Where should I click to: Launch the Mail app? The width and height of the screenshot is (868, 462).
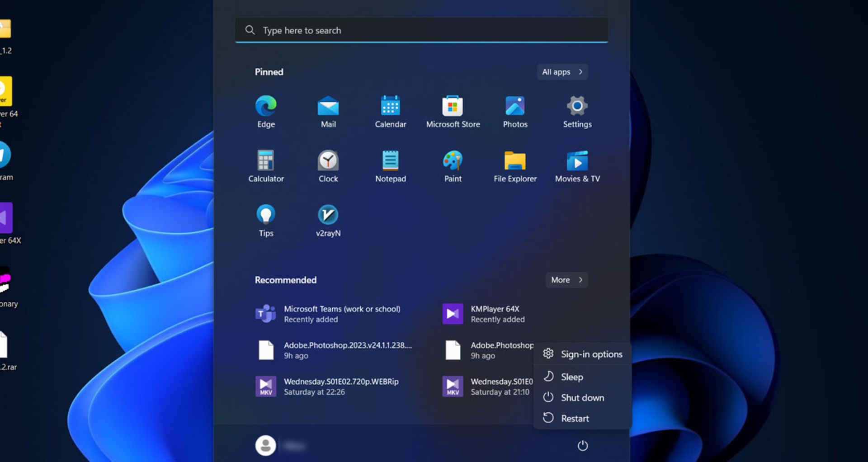click(x=328, y=112)
